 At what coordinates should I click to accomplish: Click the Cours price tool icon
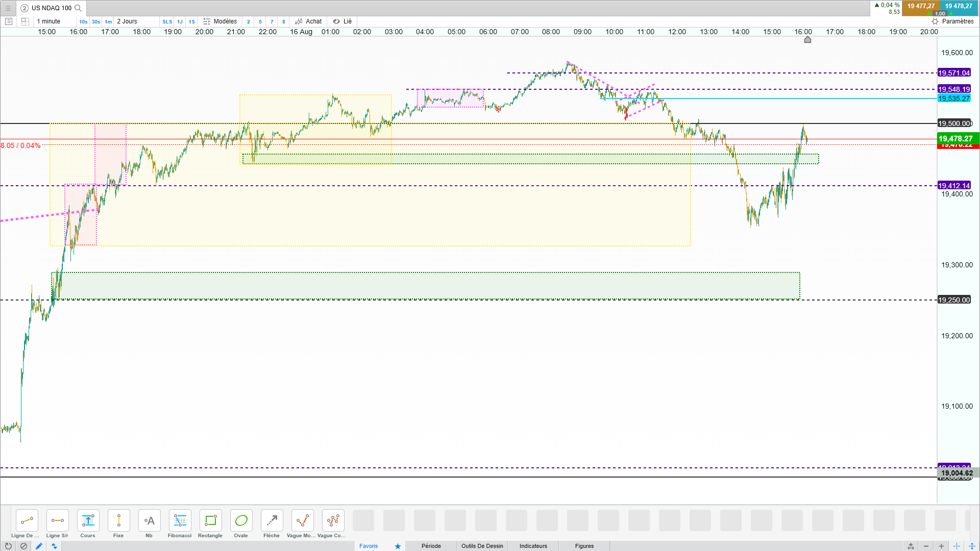pos(88,521)
